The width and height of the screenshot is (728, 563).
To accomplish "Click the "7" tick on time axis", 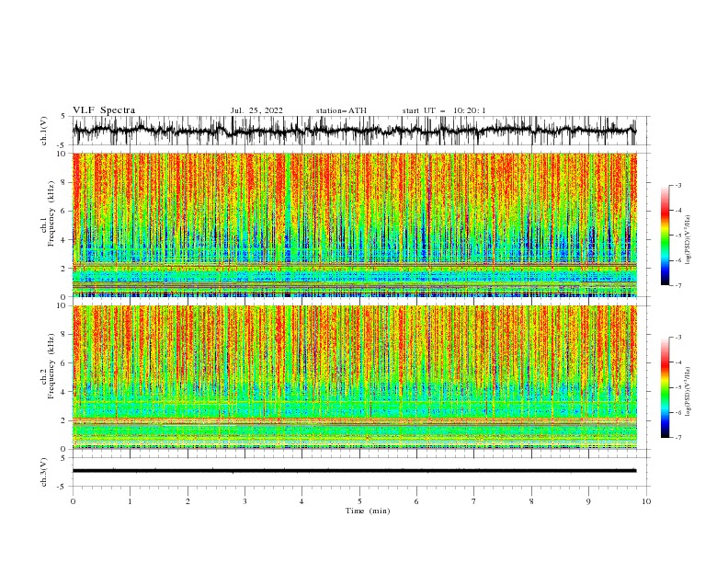I will click(x=474, y=501).
